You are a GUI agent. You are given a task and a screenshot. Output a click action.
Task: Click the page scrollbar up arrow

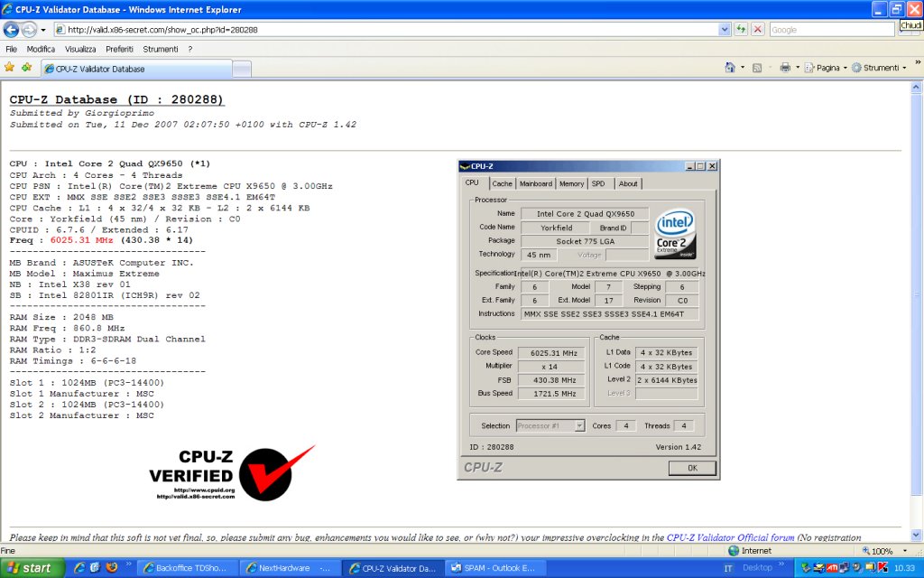[916, 88]
